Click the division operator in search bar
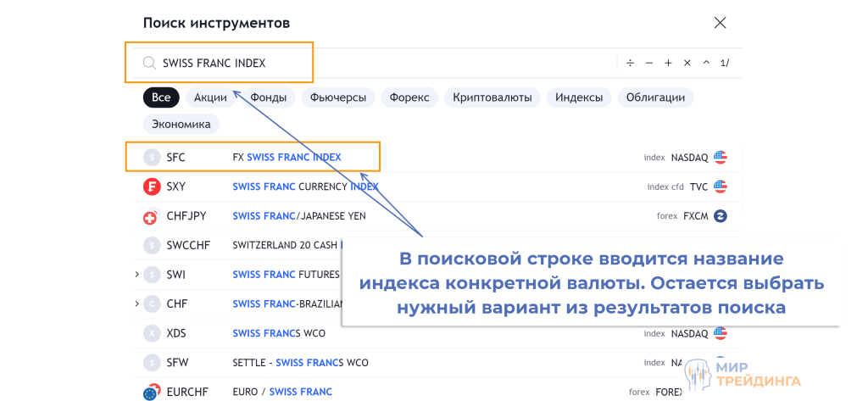868x401 pixels. click(x=630, y=63)
